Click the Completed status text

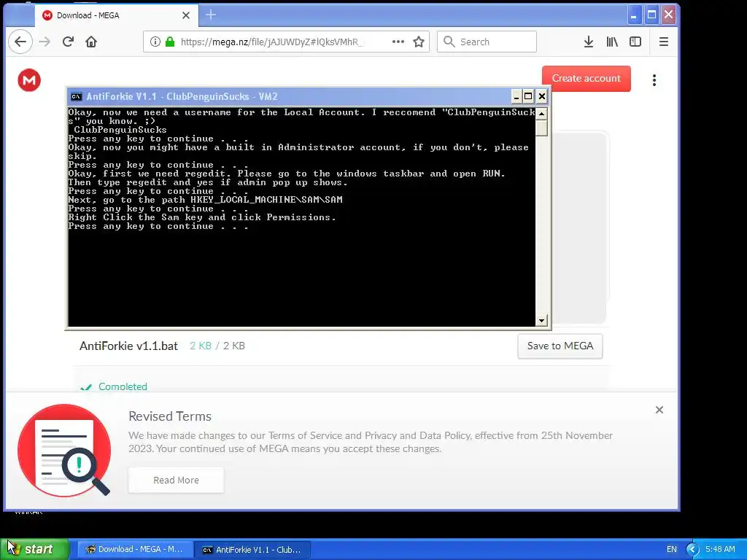pos(123,386)
